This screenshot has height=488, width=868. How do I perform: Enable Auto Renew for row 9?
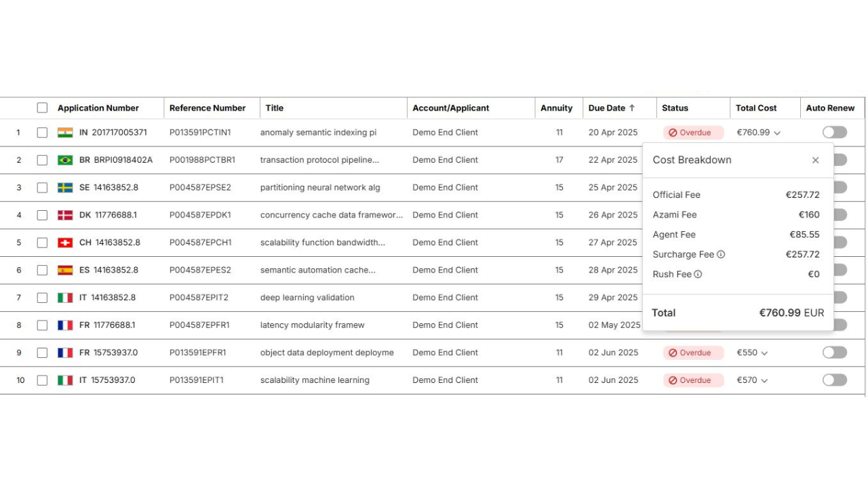[834, 352]
